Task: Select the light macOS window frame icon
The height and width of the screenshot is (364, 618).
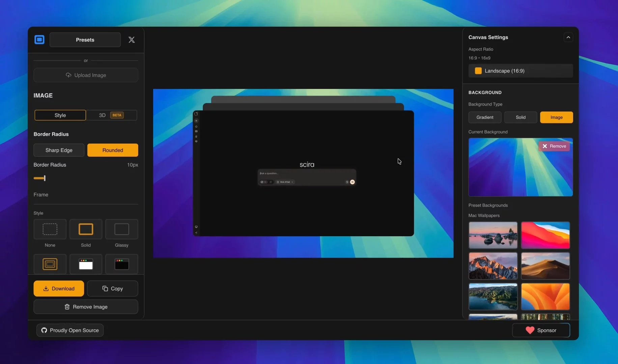Action: [86, 264]
